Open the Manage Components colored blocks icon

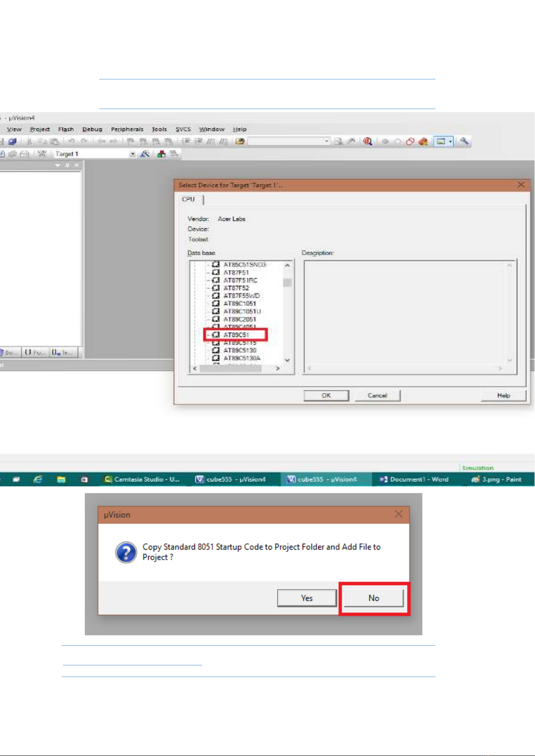162,154
